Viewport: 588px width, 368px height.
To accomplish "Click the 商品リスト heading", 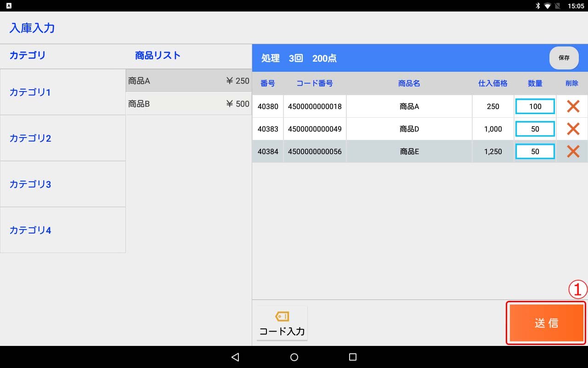I will click(x=158, y=55).
